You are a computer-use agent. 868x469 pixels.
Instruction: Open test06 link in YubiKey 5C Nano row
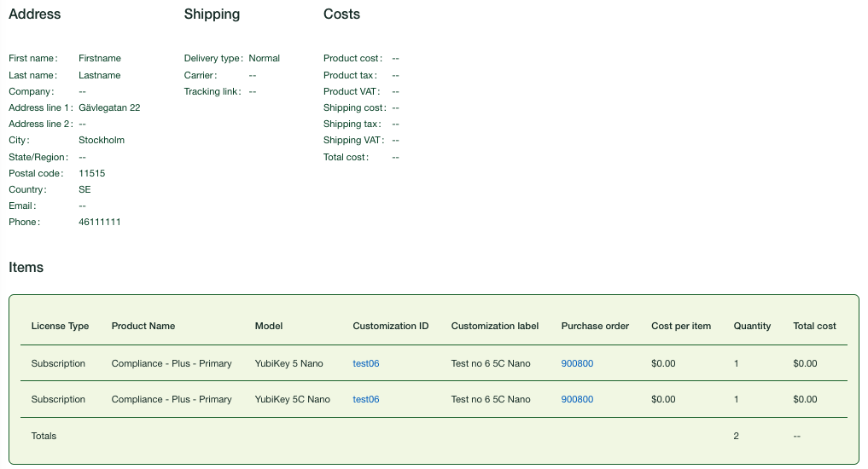[x=365, y=399]
